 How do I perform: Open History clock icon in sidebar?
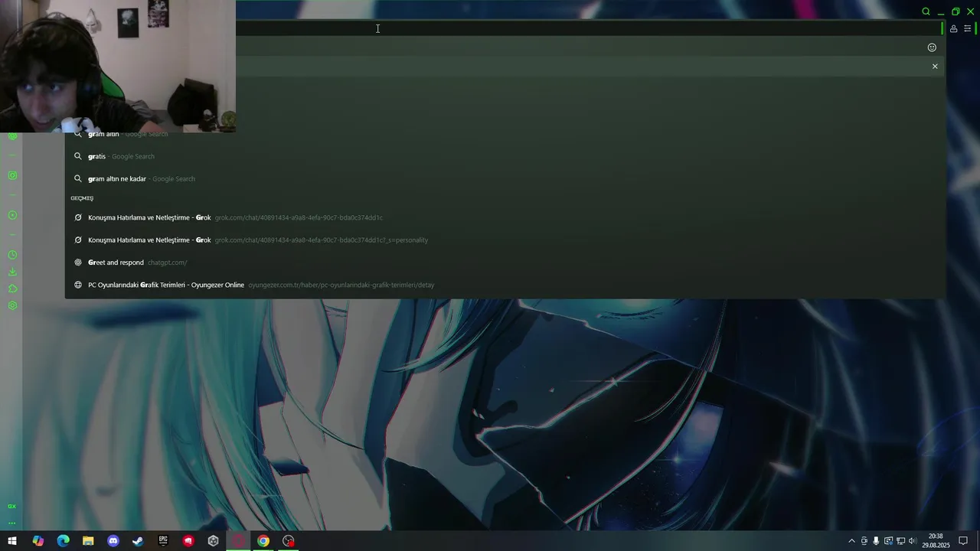click(12, 255)
